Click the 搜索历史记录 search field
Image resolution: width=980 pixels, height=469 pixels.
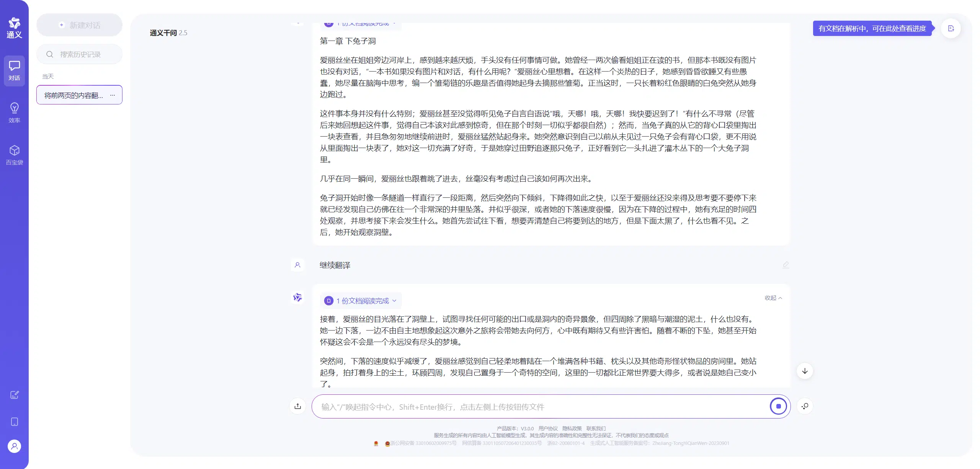pyautogui.click(x=80, y=54)
